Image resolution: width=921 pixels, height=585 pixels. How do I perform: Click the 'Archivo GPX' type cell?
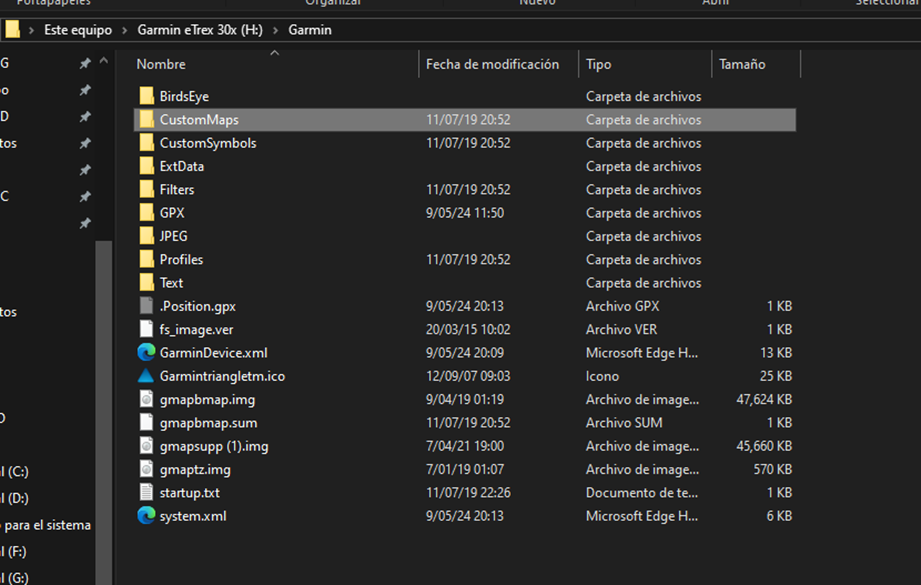(x=622, y=306)
